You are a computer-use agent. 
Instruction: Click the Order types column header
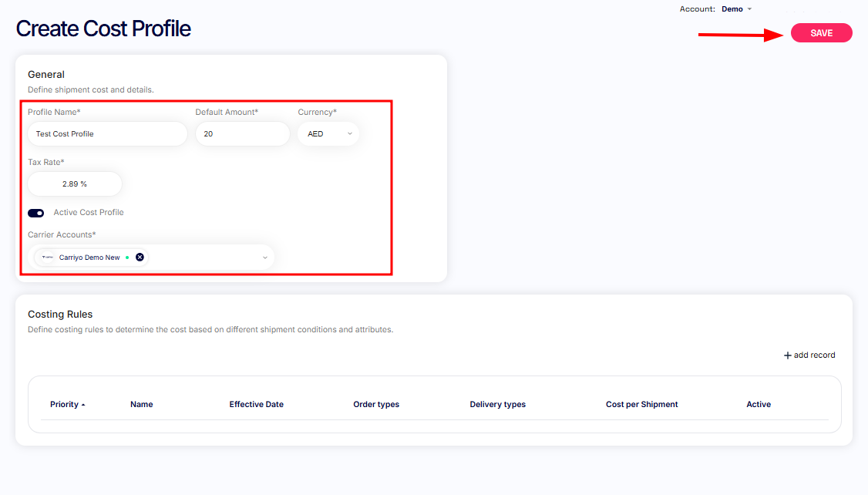tap(376, 405)
